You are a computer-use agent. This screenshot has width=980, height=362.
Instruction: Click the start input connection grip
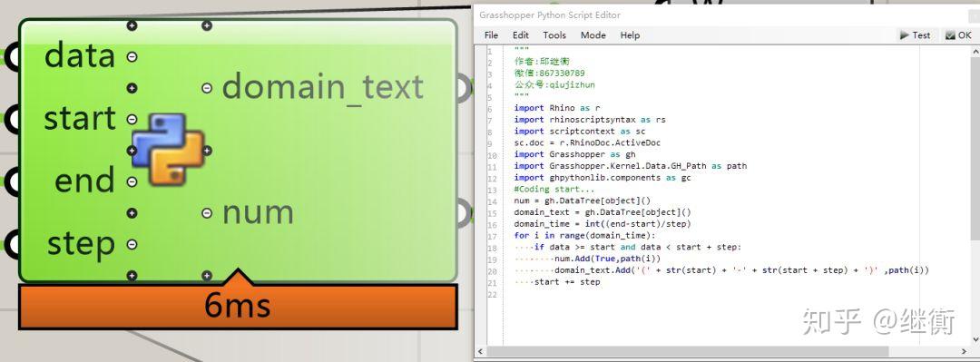coord(11,119)
